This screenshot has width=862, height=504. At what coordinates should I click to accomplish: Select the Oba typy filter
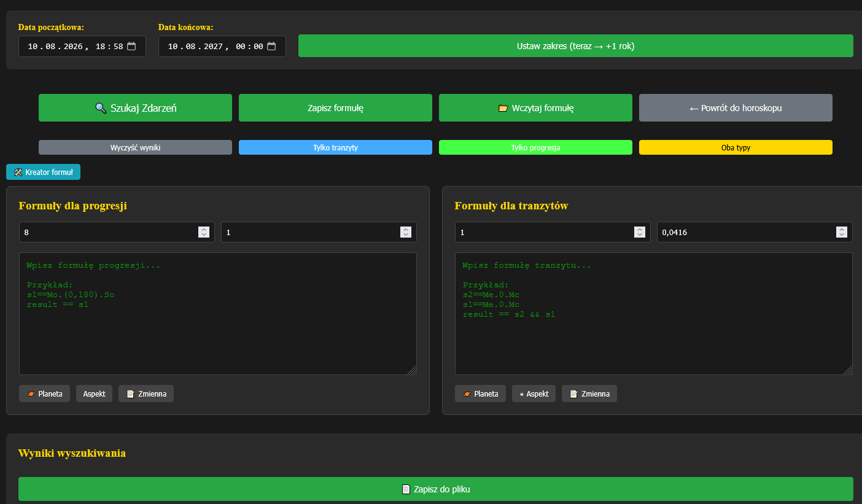[x=736, y=147]
